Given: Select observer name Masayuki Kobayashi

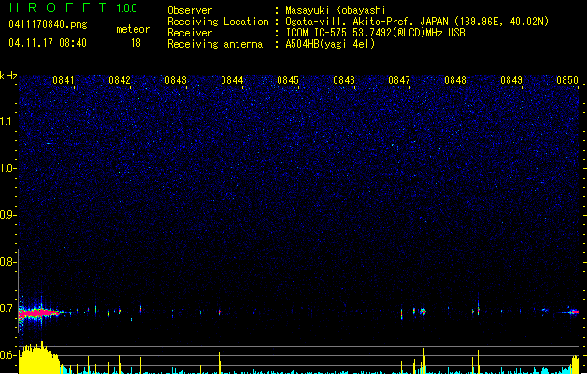Looking at the screenshot, I should pos(336,10).
